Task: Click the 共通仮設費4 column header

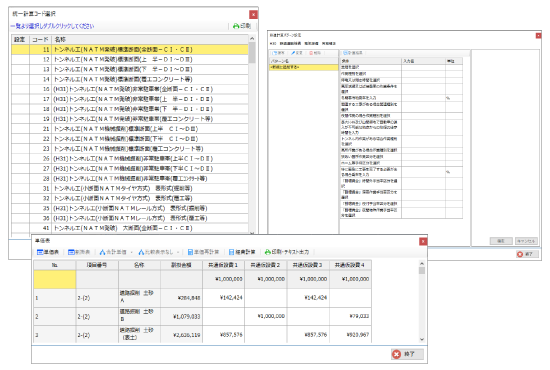Action: [350, 265]
